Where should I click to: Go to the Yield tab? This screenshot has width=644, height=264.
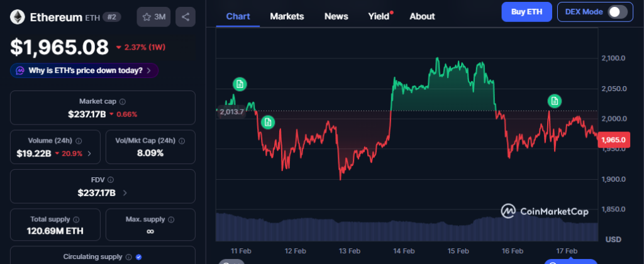[x=379, y=16]
